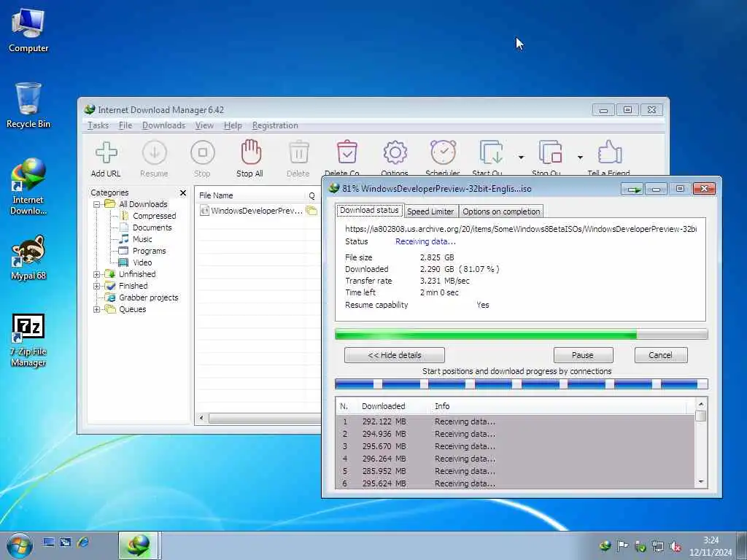Viewport: 747px width, 560px height.
Task: Open the Help menu
Action: pyautogui.click(x=233, y=125)
